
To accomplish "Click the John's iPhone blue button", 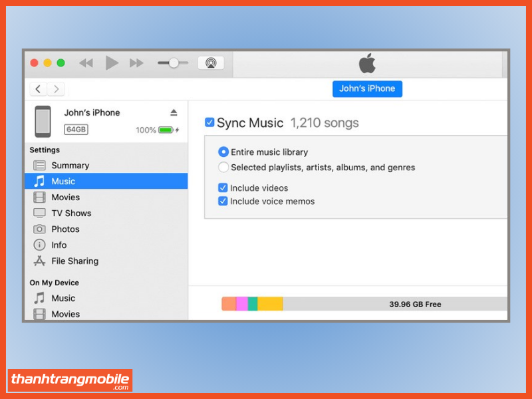I will point(367,89).
